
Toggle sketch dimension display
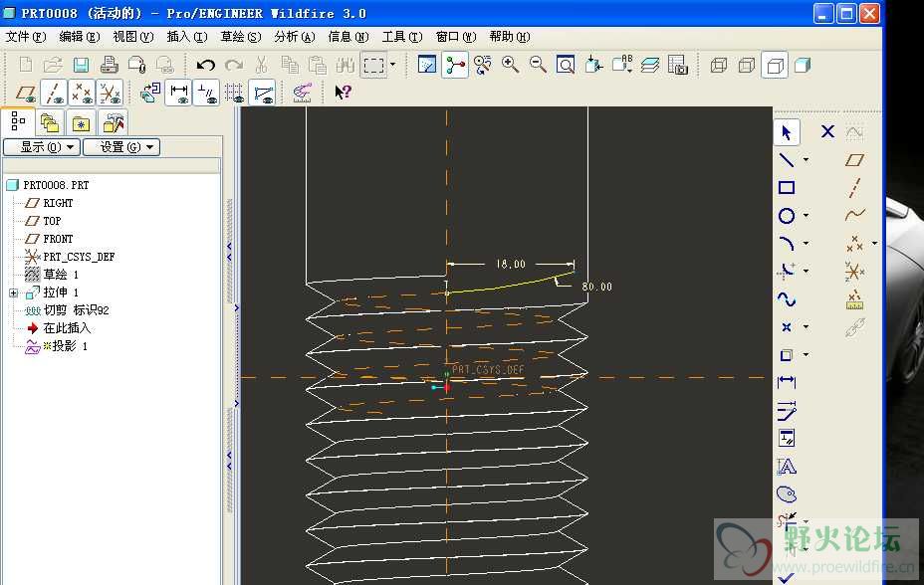pyautogui.click(x=178, y=93)
